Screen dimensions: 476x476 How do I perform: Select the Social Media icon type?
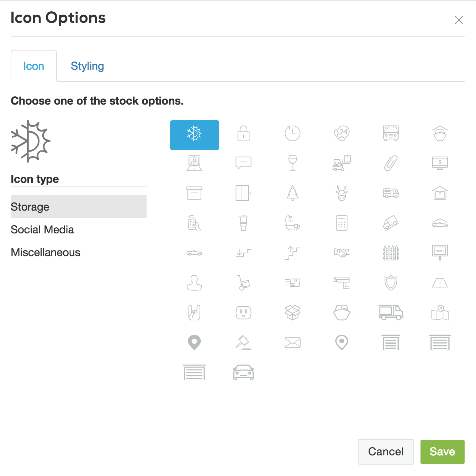click(42, 229)
